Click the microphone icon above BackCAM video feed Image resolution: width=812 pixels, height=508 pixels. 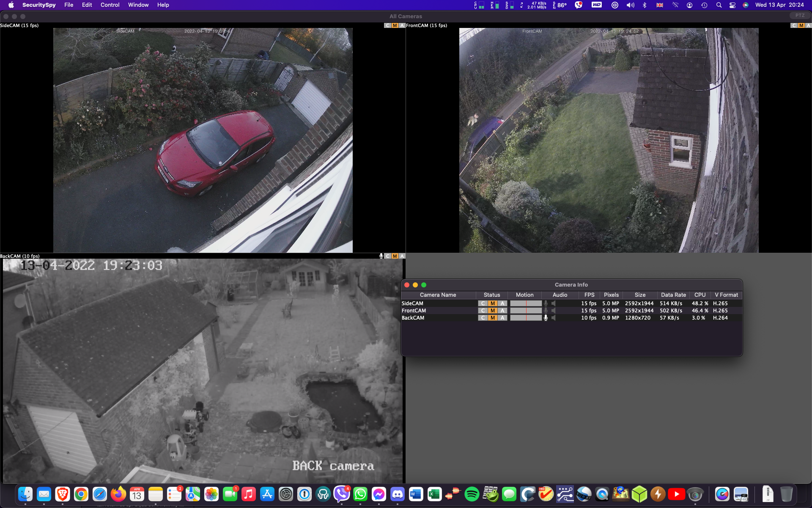click(381, 256)
